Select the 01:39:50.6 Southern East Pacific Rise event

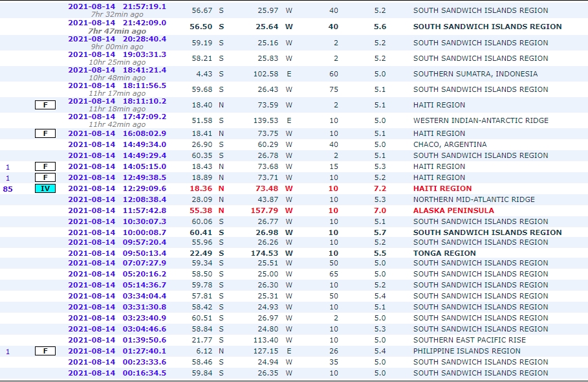116,340
